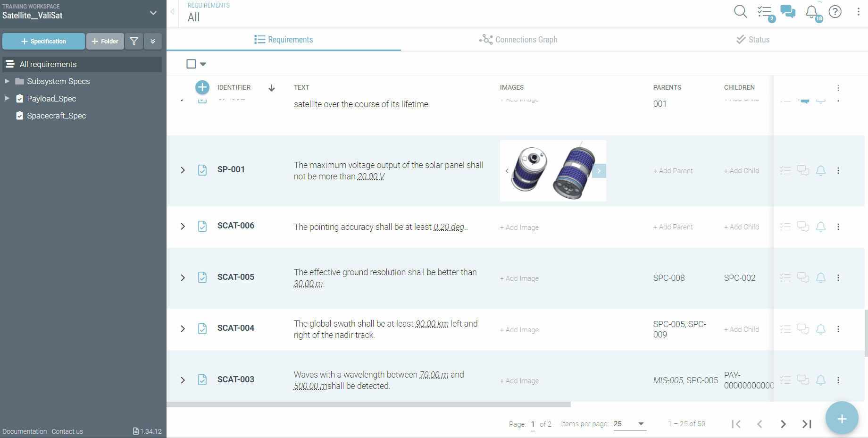Select Spacecraft_Spec in the sidebar tree

tap(56, 116)
